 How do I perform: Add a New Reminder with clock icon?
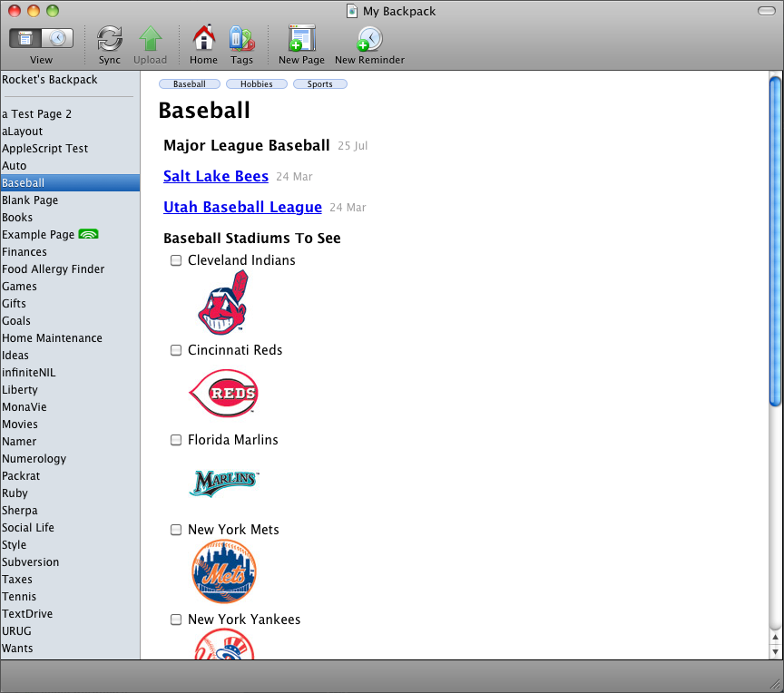click(369, 39)
